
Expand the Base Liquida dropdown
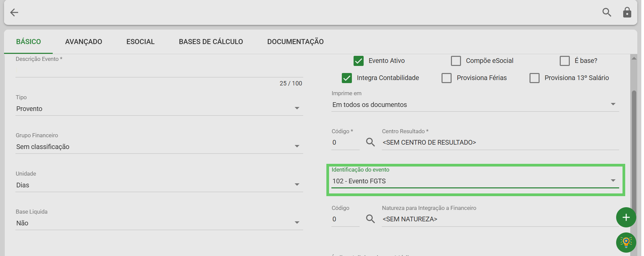[159, 223]
